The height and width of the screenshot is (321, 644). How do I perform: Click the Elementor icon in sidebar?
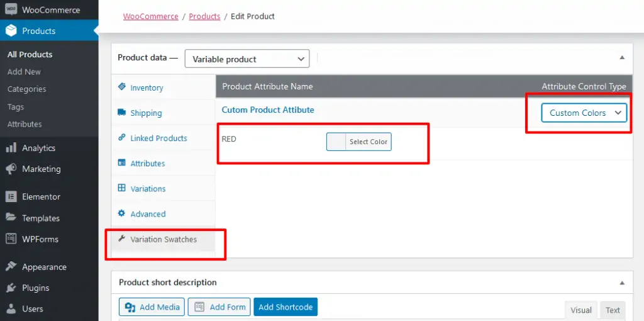pos(11,196)
